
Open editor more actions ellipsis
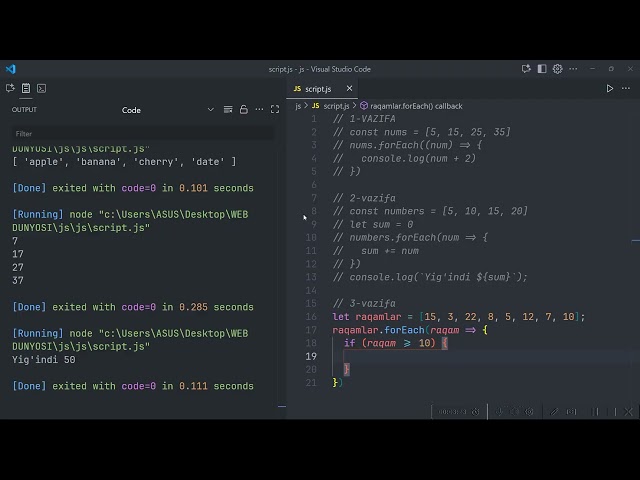coord(626,89)
